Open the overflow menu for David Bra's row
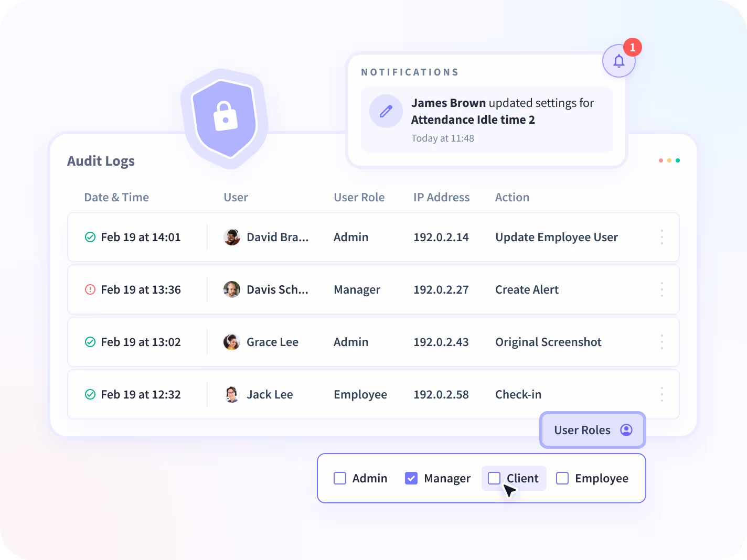Screen dimensions: 747x560 pos(661,237)
